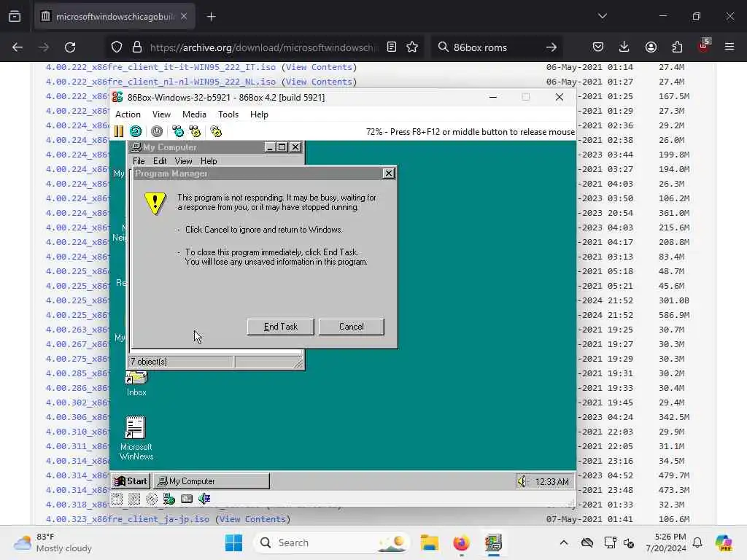747x560 pixels.
Task: Open Firefox extensions puzzle icon
Action: pos(677,47)
